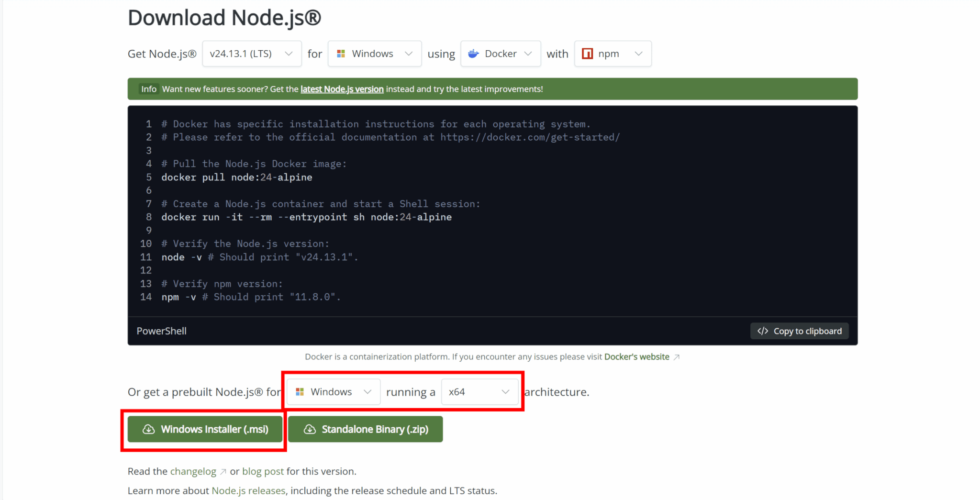Click the Docker whale icon
This screenshot has height=500, width=980.
(473, 54)
